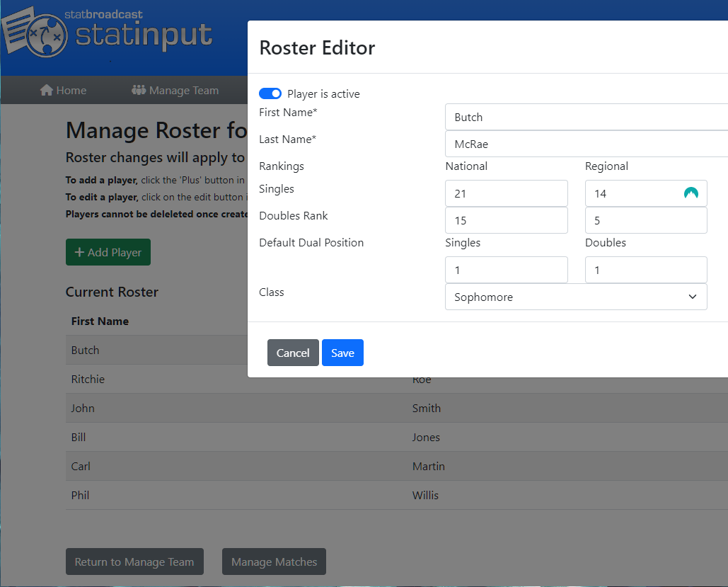728x587 pixels.
Task: Click the plus icon on Add Player
Action: 79,252
